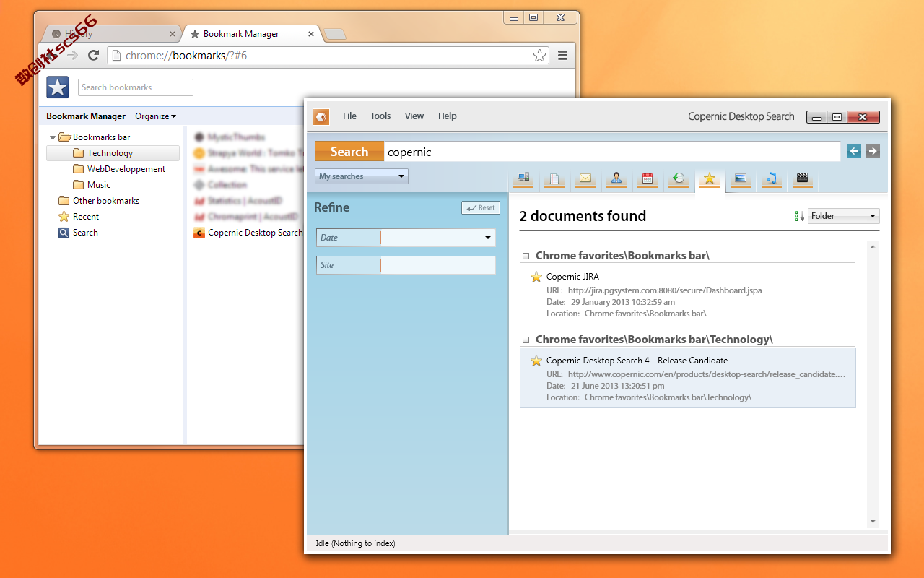Open the Copernic JIRA result title

pyautogui.click(x=572, y=277)
